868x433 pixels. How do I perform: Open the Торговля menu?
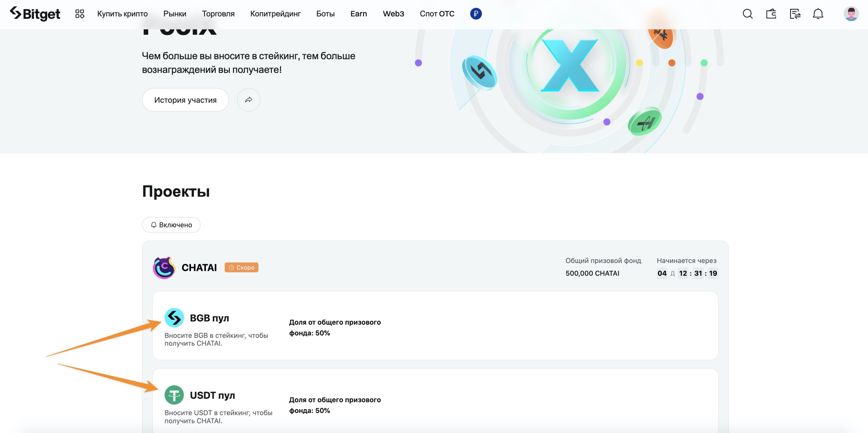(218, 14)
